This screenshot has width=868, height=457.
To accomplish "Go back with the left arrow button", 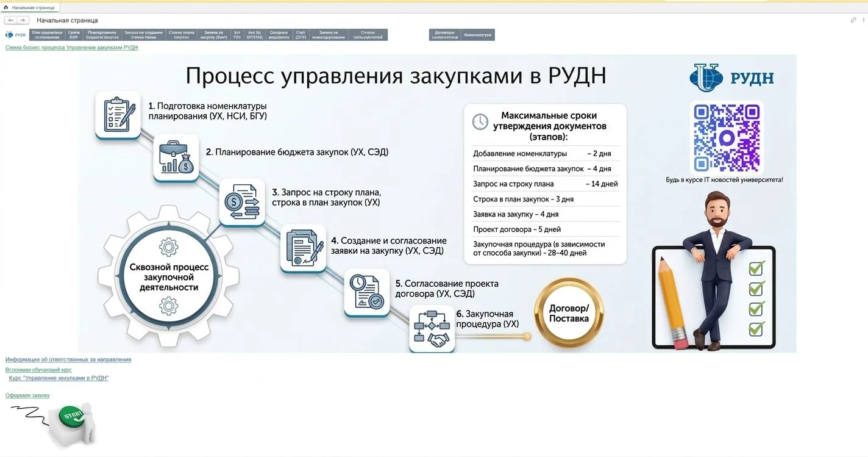I will [10, 20].
